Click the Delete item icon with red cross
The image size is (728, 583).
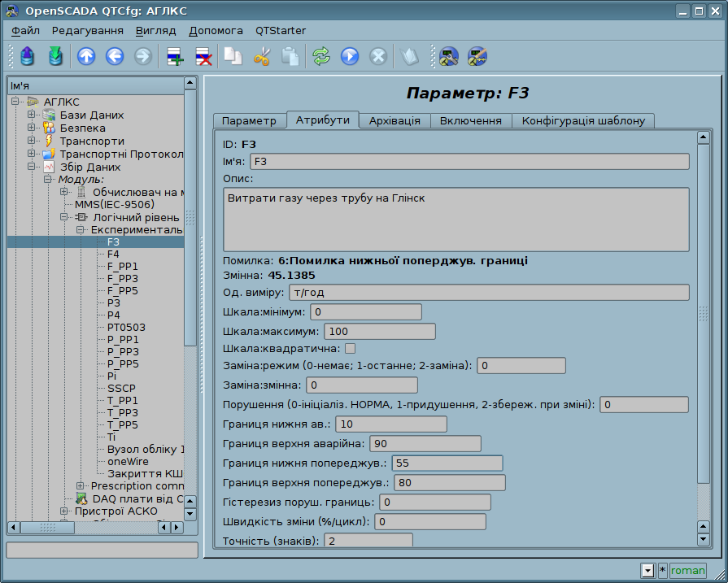pyautogui.click(x=203, y=56)
